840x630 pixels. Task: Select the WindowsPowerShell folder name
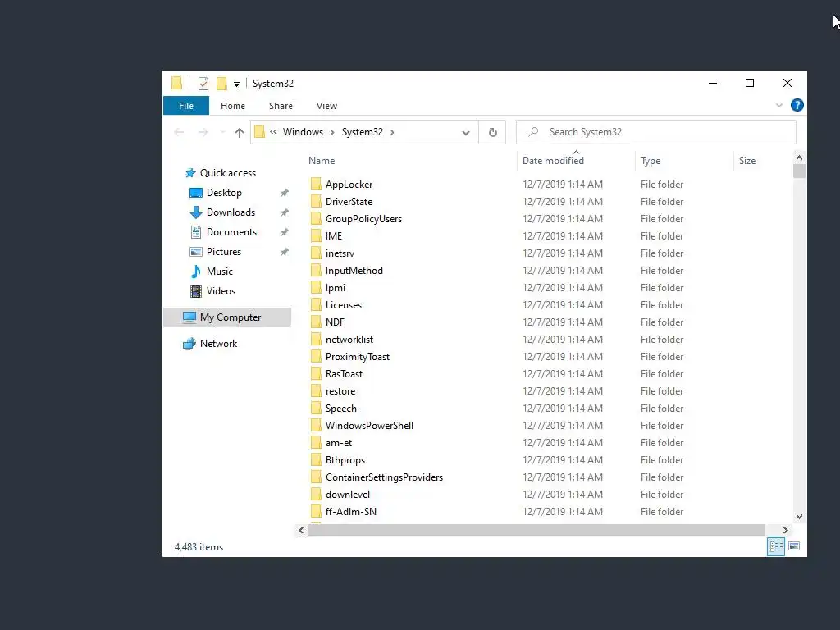coord(369,426)
